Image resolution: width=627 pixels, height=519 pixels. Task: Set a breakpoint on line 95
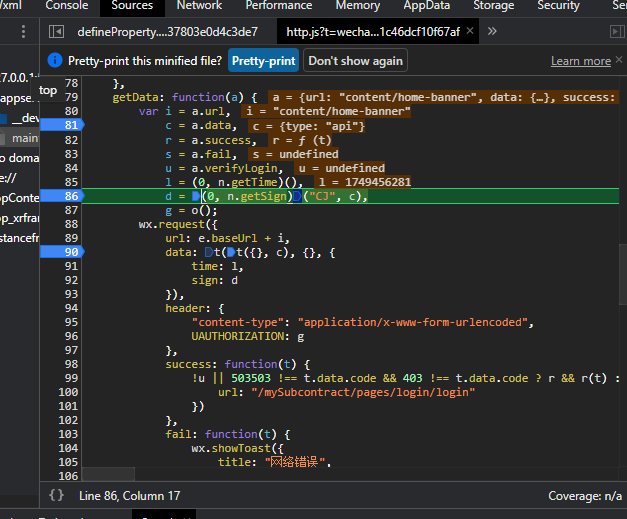point(71,322)
